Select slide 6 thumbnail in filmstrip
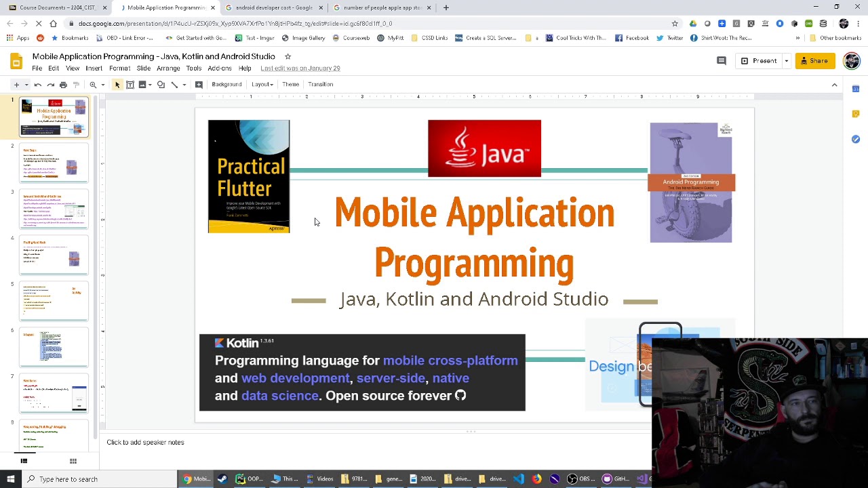The image size is (868, 488). click(54, 348)
